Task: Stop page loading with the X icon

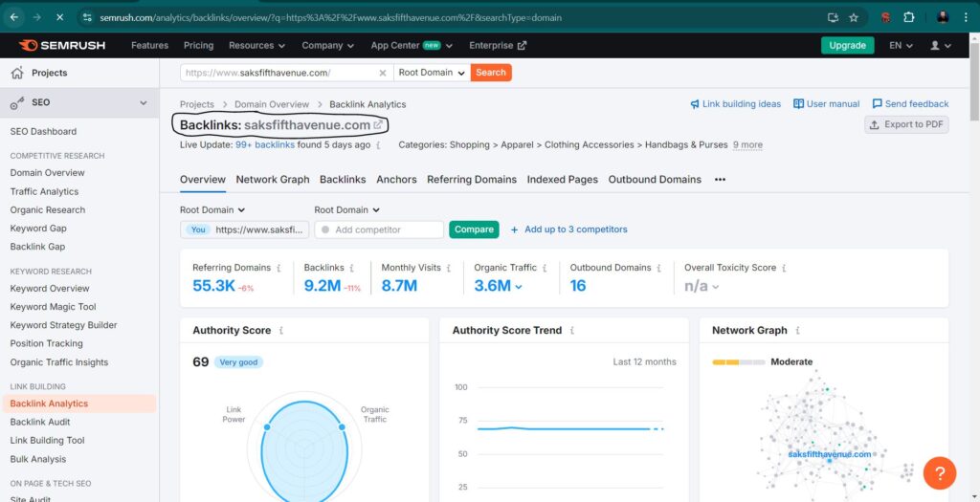Action: (59, 17)
